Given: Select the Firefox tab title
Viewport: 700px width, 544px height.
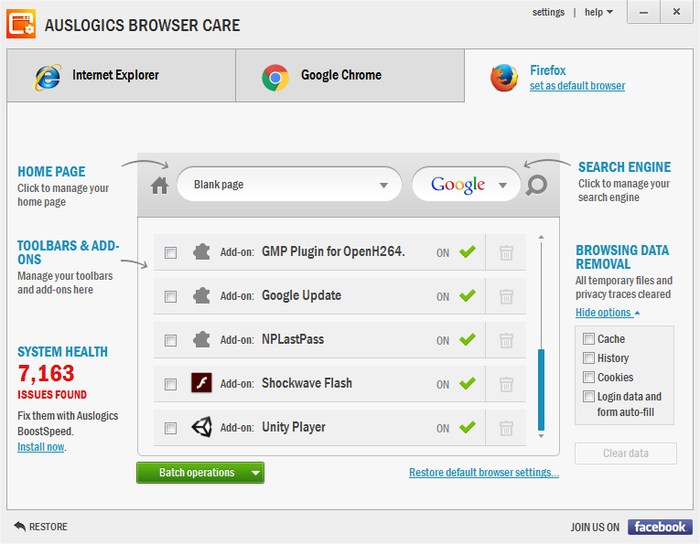Looking at the screenshot, I should pyautogui.click(x=548, y=70).
